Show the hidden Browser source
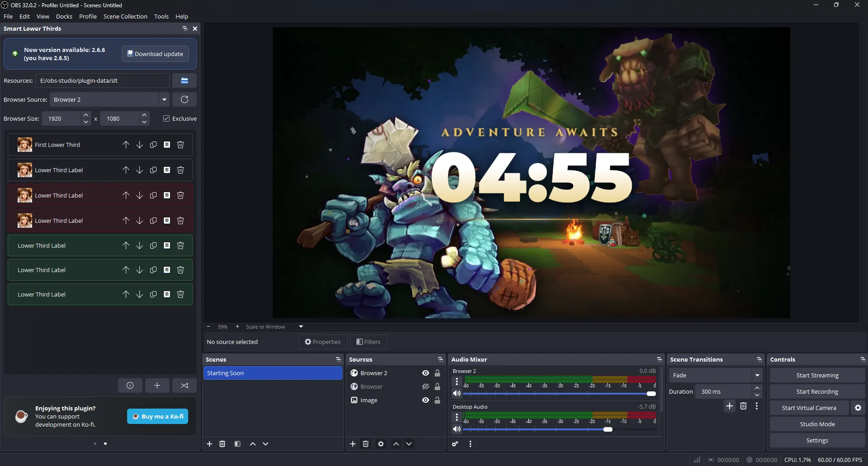This screenshot has width=868, height=466. click(x=425, y=386)
